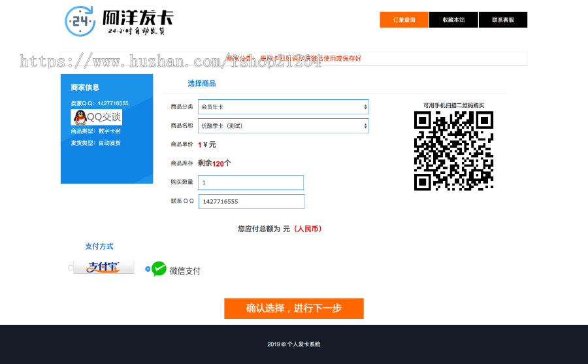Click 可用手机扫描二维码购买 caption
The image size is (588, 364).
[x=454, y=105]
